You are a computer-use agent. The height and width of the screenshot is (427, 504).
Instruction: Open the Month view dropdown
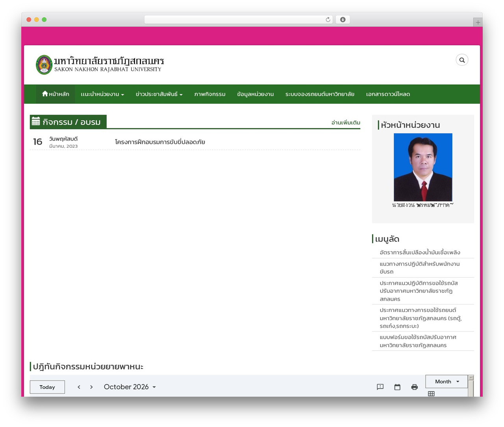point(447,382)
